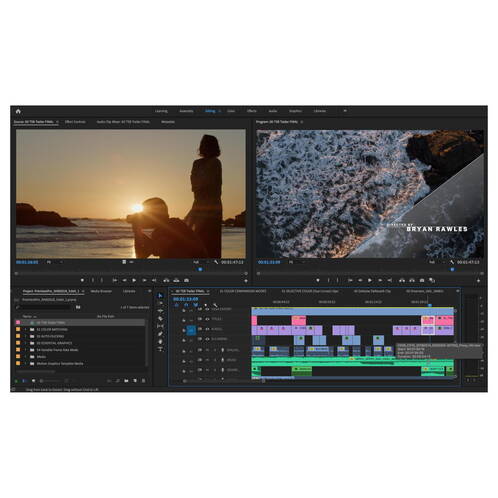Viewport: 498px width, 498px height.
Task: Open Comparison View in Program monitor
Action: click(x=432, y=280)
